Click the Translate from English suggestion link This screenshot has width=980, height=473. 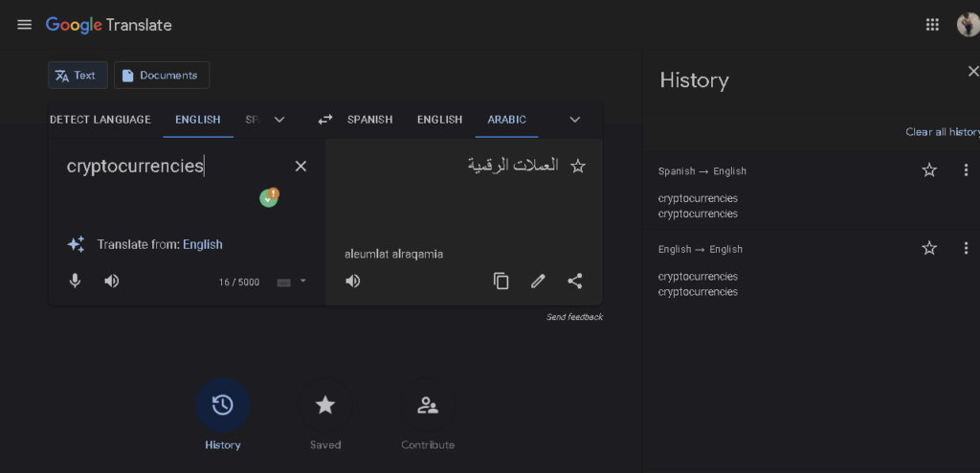[x=203, y=244]
